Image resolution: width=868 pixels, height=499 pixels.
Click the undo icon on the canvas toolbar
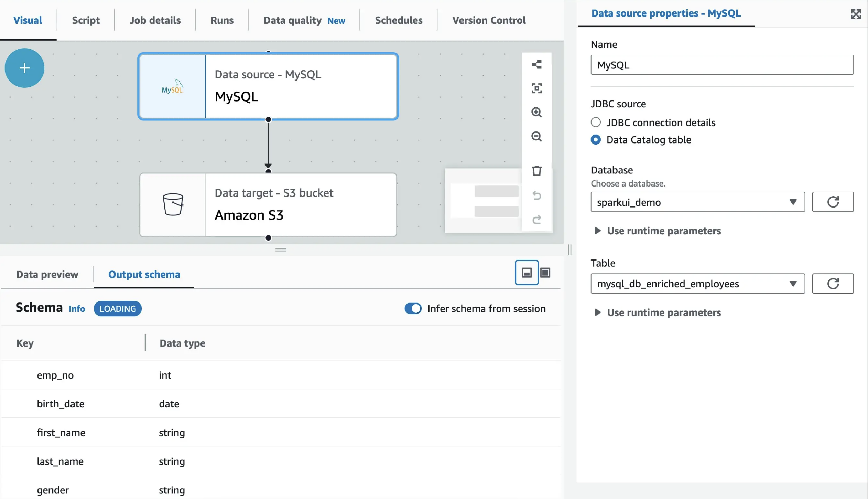(x=536, y=195)
